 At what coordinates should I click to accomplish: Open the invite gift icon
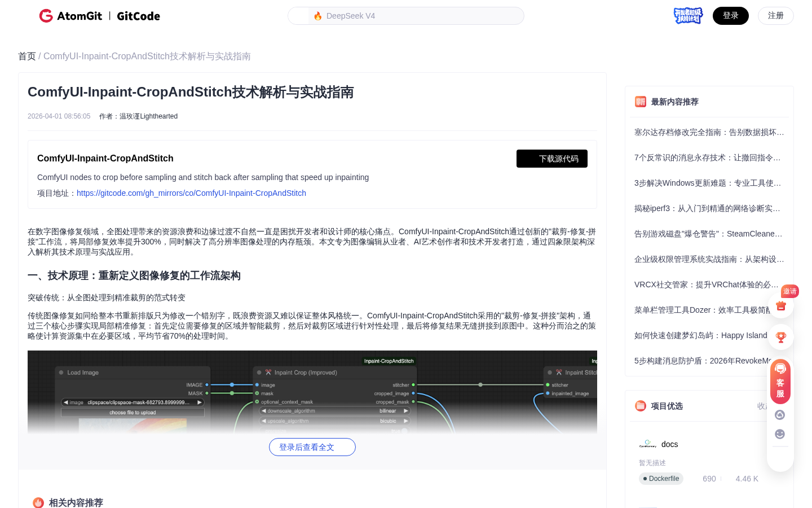tap(781, 306)
